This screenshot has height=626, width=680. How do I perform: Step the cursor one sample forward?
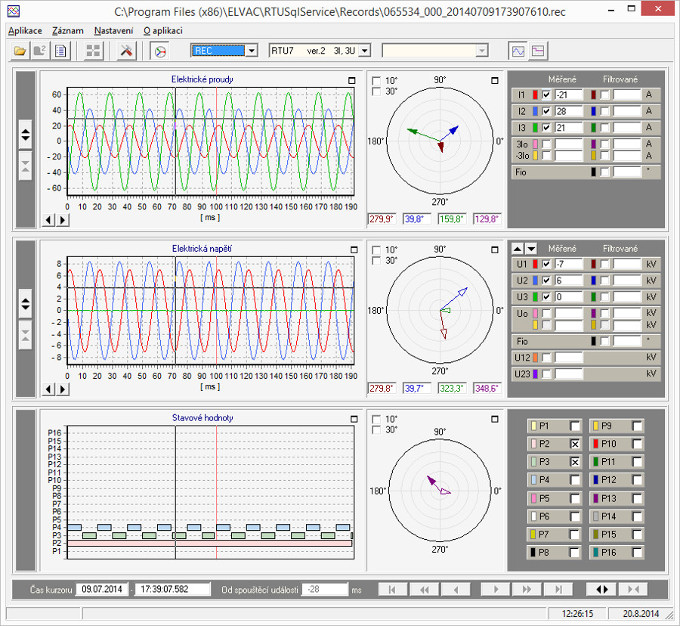[x=496, y=590]
